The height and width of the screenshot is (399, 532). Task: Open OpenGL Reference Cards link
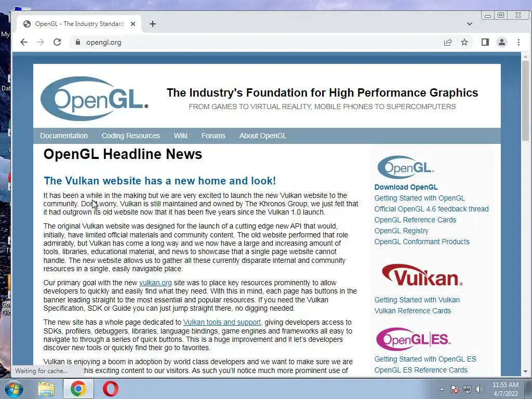(x=415, y=220)
